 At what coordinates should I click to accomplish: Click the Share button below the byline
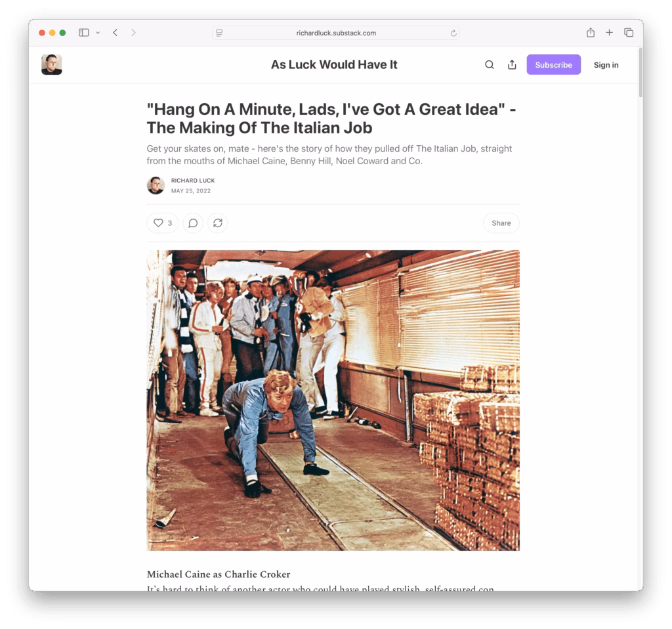tap(501, 223)
